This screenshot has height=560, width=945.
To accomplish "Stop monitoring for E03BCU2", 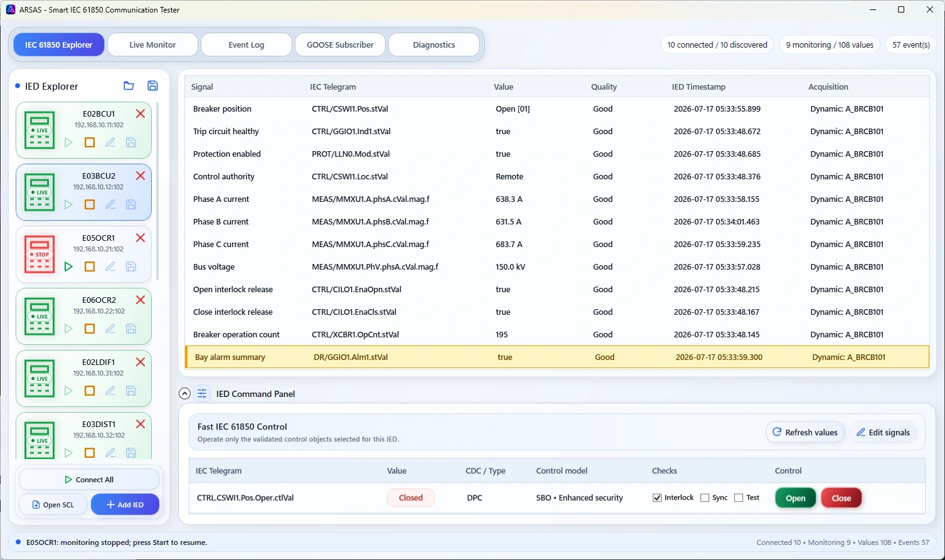I will [90, 204].
